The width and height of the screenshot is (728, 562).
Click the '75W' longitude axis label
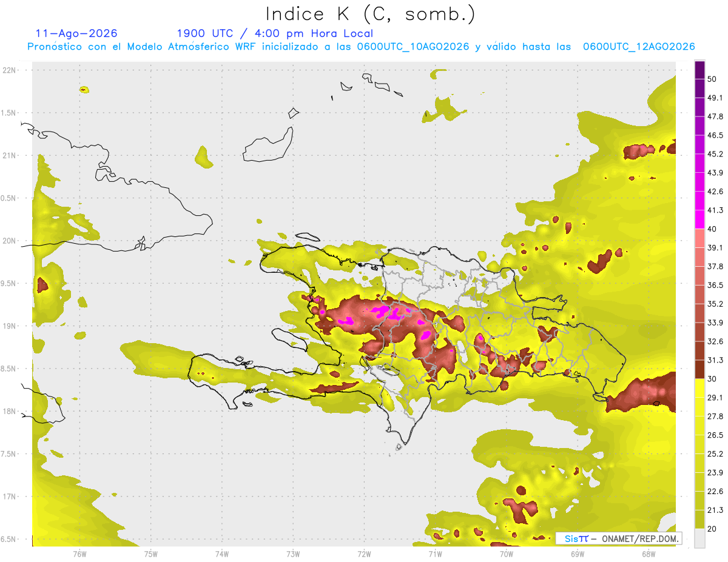[x=151, y=554]
